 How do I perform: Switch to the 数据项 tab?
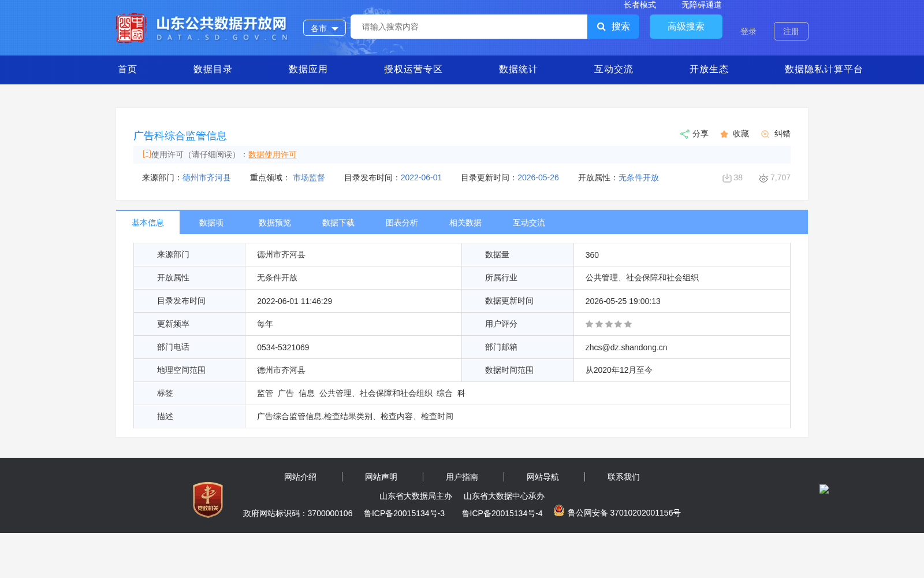pyautogui.click(x=211, y=223)
